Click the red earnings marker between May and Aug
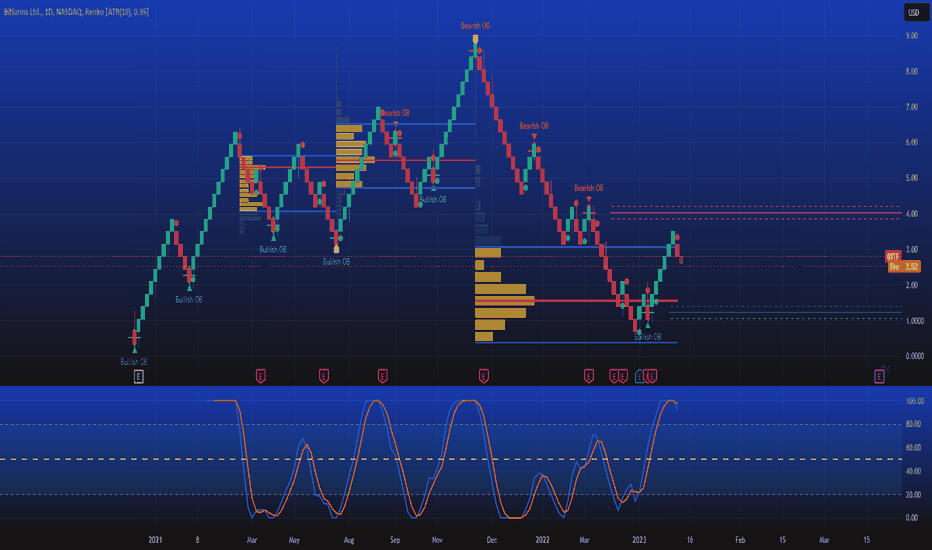Viewport: 932px width, 550px height. point(324,376)
